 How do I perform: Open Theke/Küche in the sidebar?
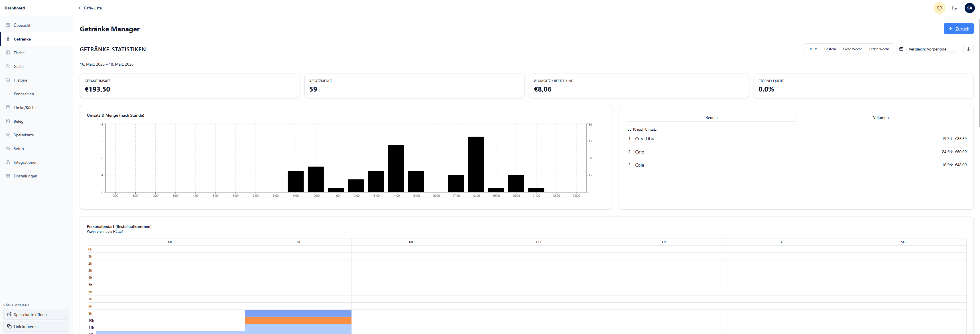(x=25, y=108)
